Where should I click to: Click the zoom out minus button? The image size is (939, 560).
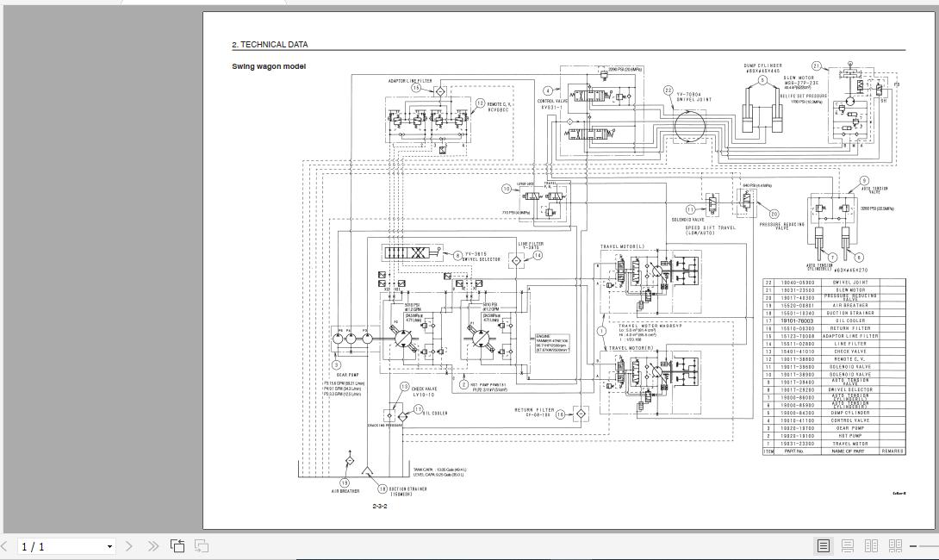(913, 546)
